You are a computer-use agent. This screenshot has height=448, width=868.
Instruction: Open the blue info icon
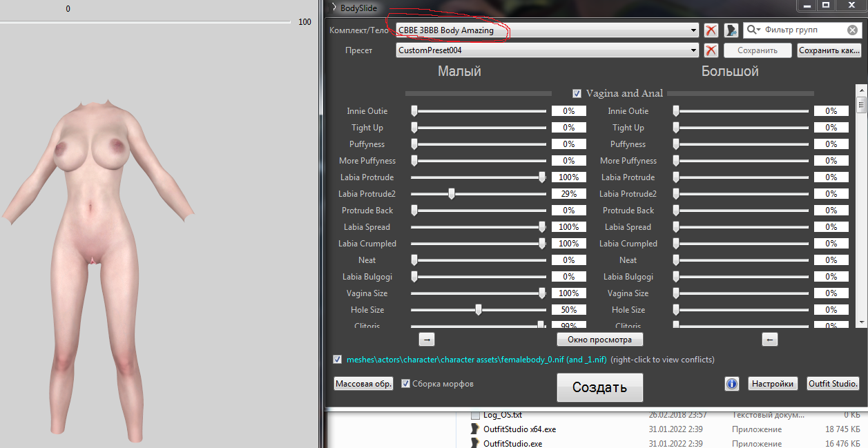(732, 384)
